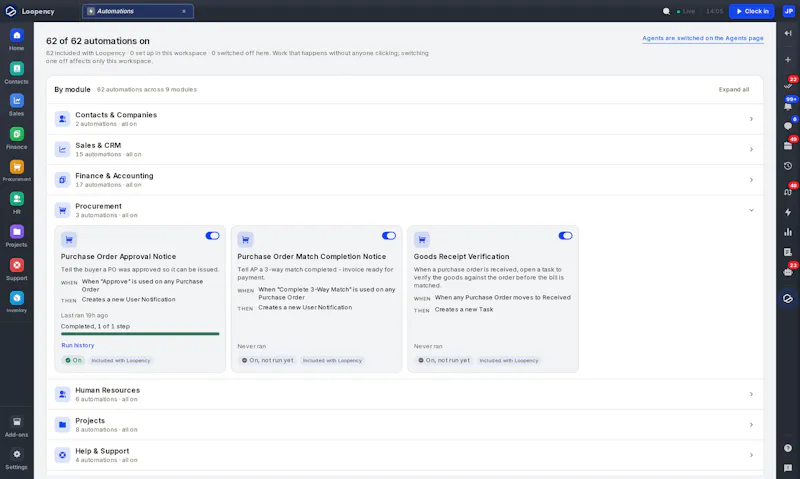
Task: Click the Purchase Order Match Completion Notice title
Action: coord(311,257)
